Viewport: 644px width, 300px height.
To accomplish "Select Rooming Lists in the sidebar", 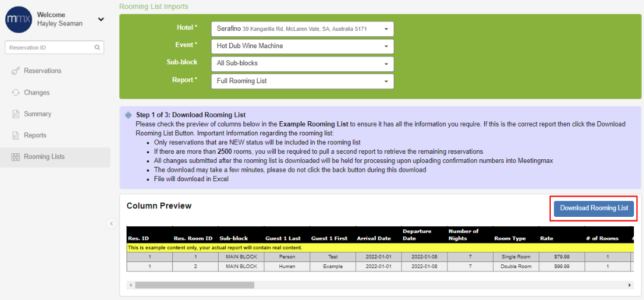I will [55, 157].
